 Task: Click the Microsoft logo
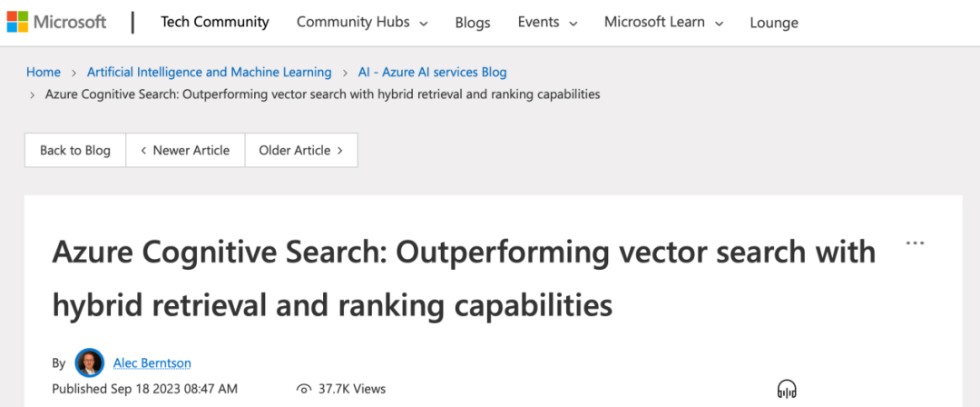(x=57, y=22)
